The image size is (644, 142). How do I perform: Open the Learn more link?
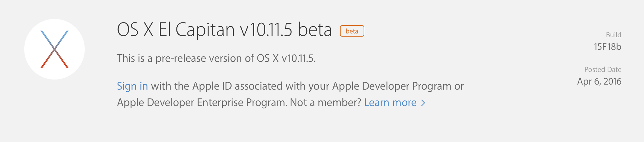[x=390, y=103]
